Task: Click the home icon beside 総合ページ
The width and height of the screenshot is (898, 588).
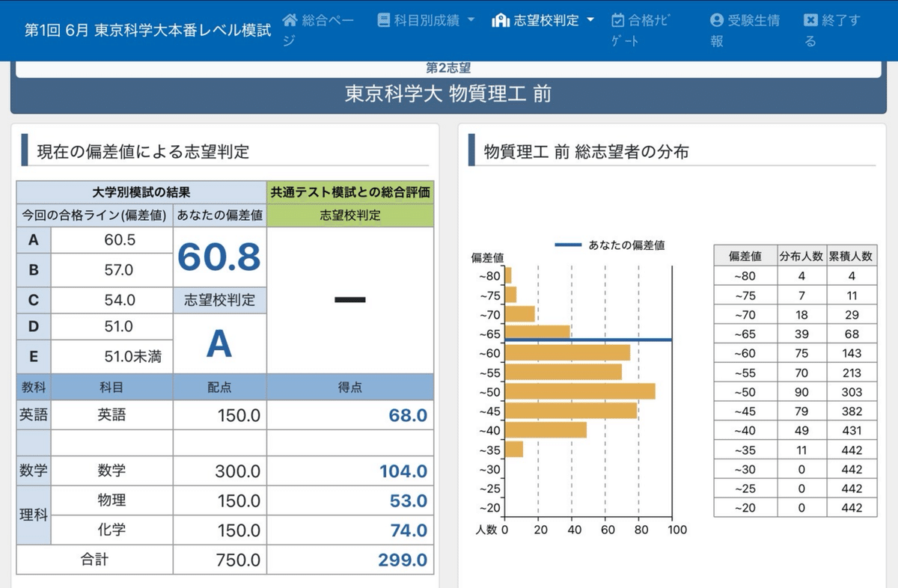Action: click(290, 20)
